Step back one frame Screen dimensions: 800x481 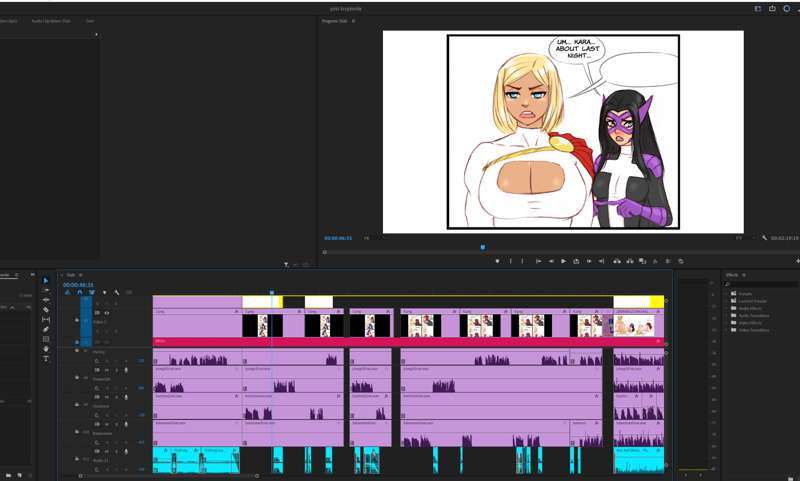tap(551, 261)
